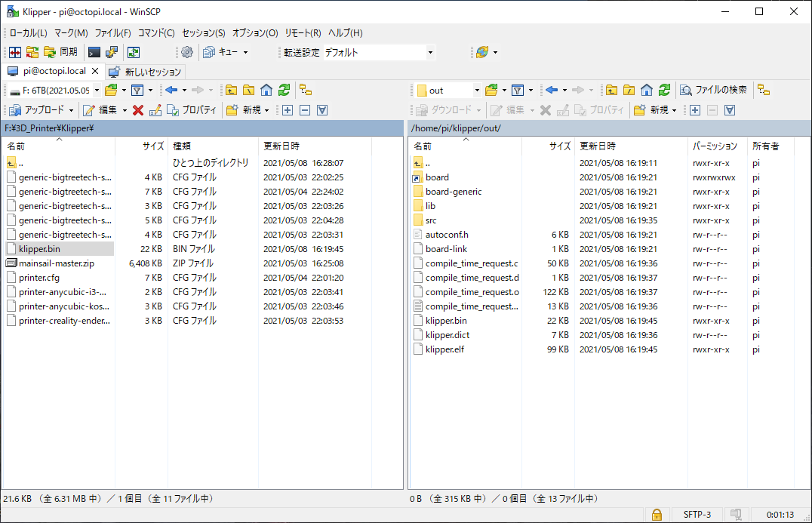Click the globe refresh icon in the top toolbar
Viewport: 812px width, 523px height.
(482, 52)
